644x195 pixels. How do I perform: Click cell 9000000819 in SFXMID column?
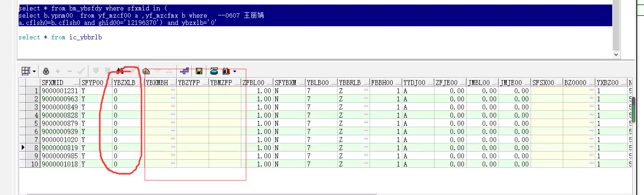coord(60,147)
